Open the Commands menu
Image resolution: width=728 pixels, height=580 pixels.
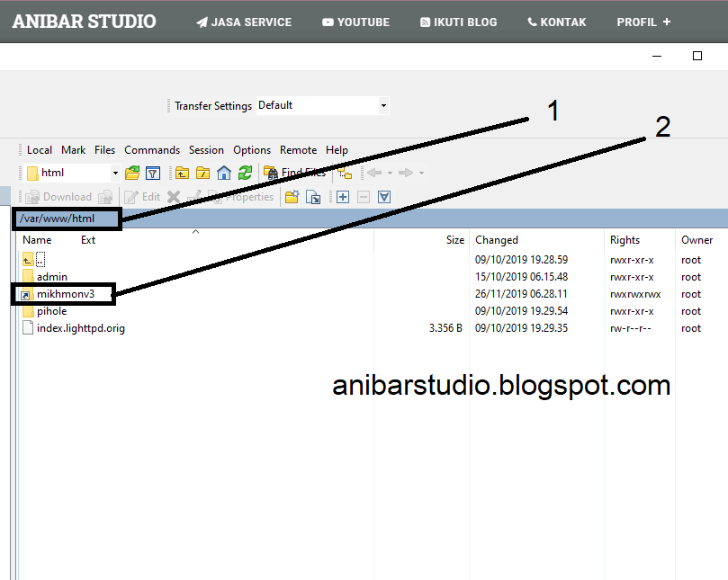click(x=152, y=150)
